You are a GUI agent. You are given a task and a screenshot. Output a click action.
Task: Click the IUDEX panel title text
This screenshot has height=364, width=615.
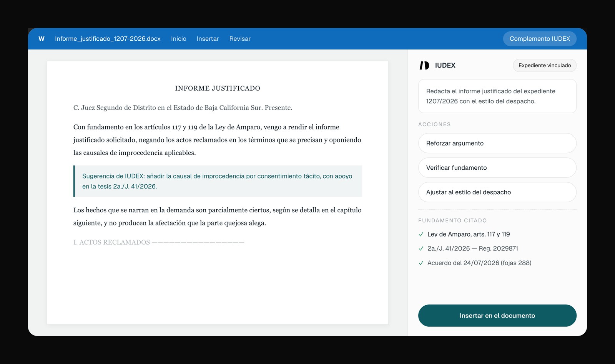[x=445, y=65]
